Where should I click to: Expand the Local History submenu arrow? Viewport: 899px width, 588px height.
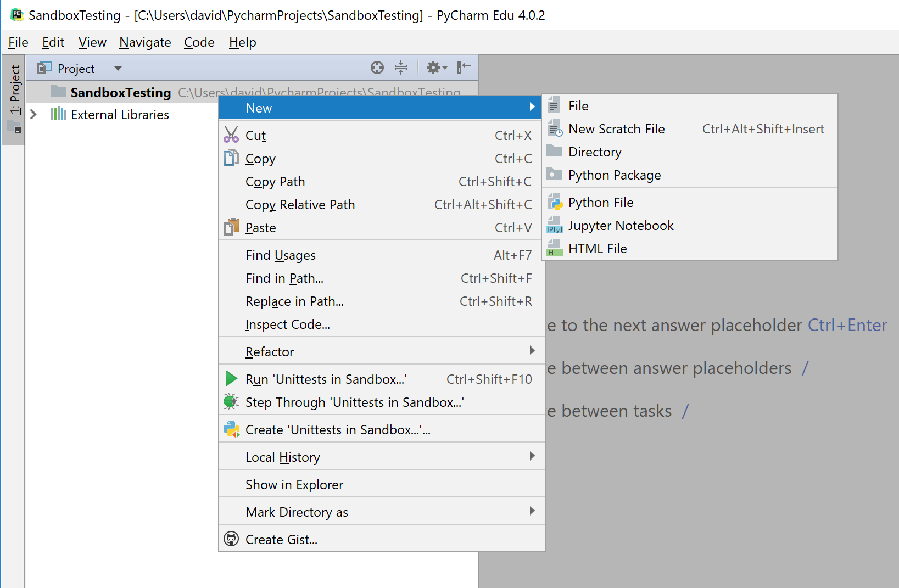tap(532, 456)
